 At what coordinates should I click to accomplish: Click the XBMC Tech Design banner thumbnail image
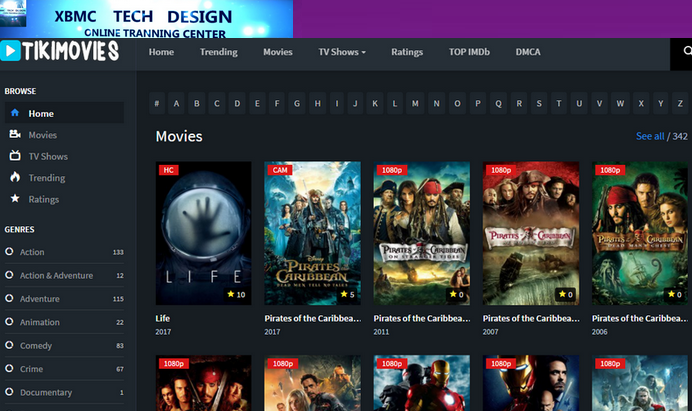(13, 13)
